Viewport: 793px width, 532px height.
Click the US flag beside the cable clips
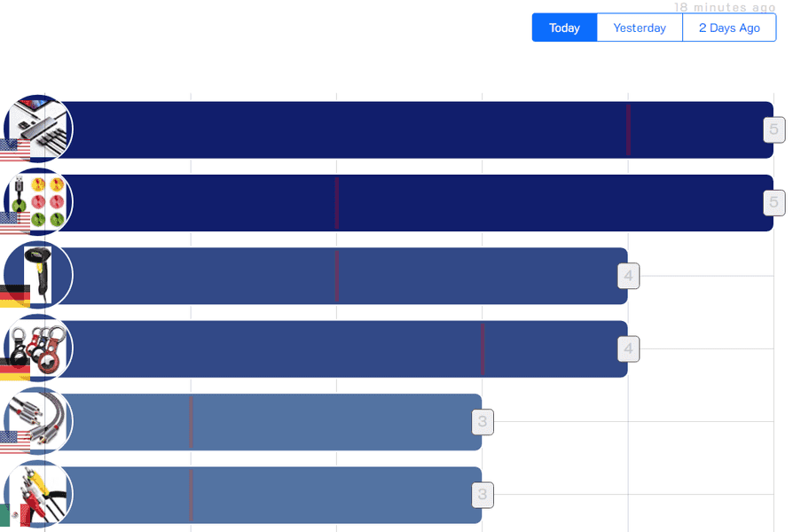(x=14, y=223)
